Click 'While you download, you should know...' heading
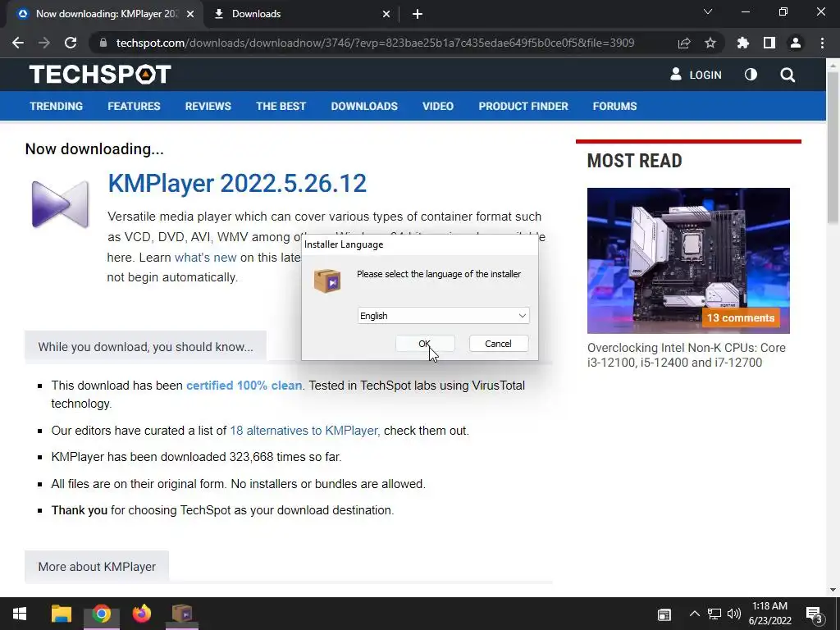This screenshot has width=840, height=630. pos(145,347)
